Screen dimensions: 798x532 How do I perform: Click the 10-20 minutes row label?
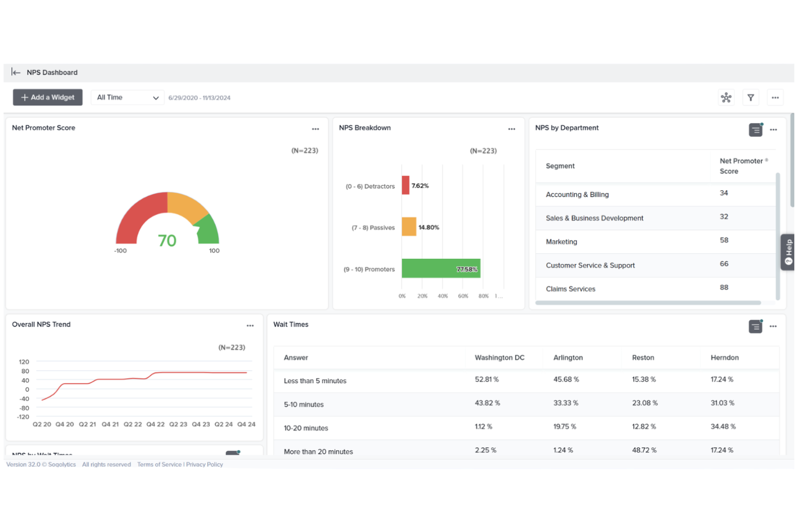pos(306,429)
